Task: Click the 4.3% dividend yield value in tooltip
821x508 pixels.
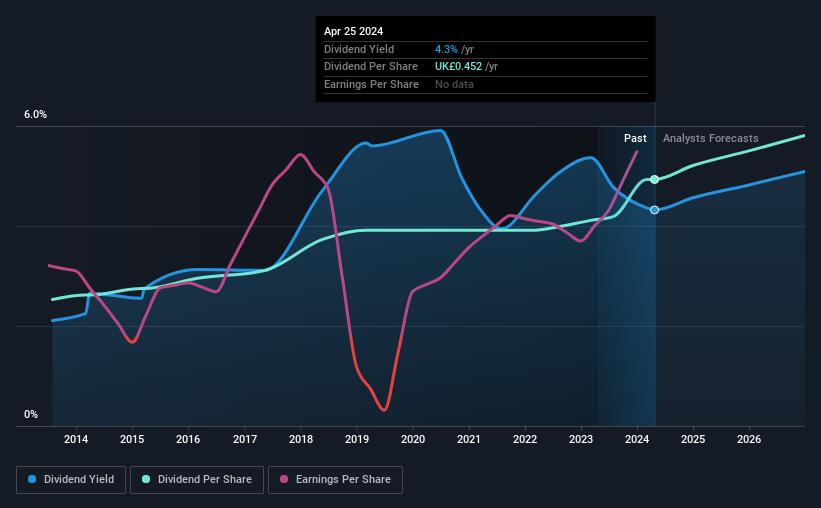Action: point(446,49)
